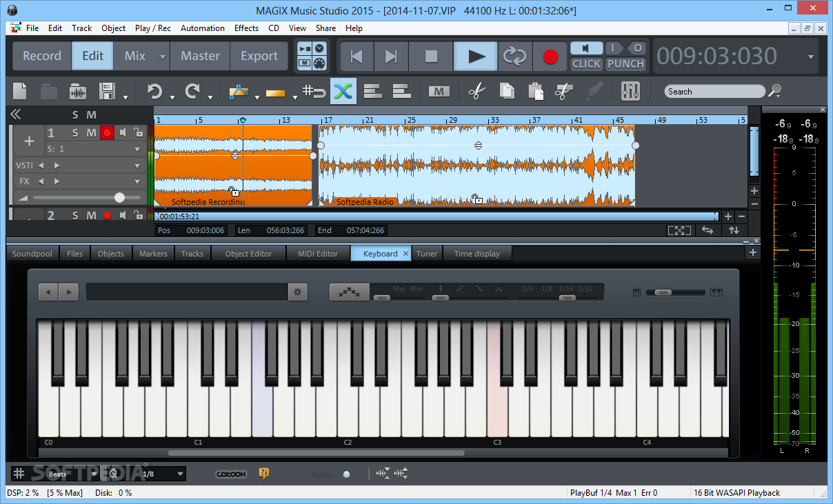
Task: Cut selection with the scissors icon
Action: (476, 91)
